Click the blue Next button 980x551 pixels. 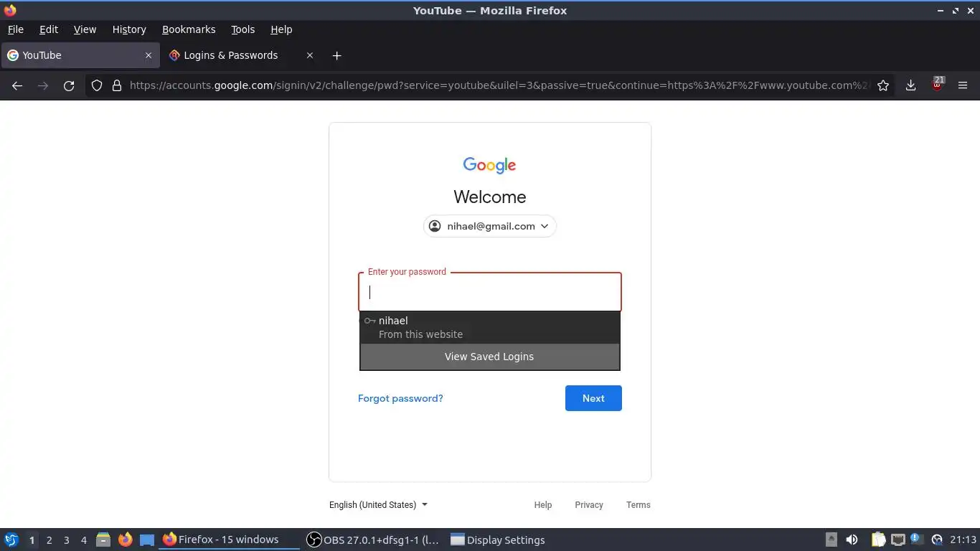593,398
